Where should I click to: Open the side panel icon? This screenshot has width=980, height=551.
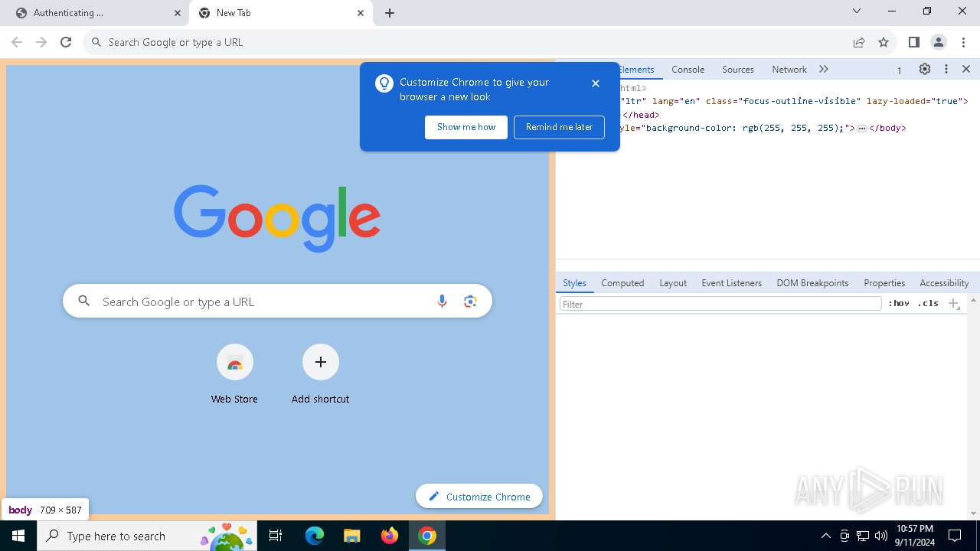click(913, 42)
